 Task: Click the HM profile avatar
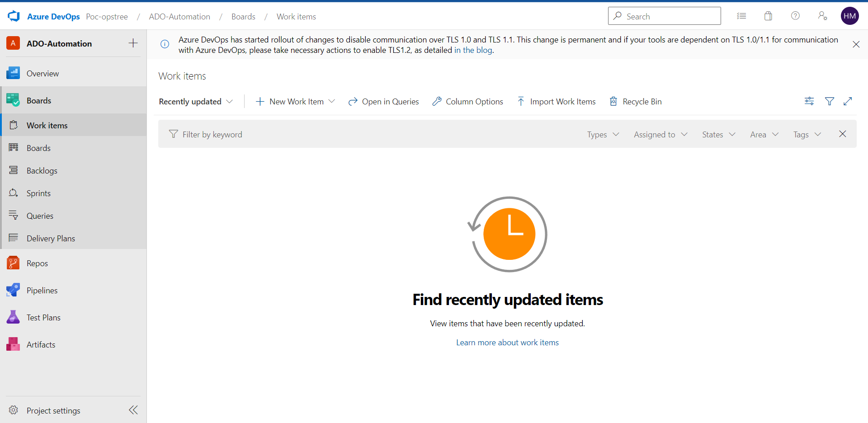pos(849,16)
